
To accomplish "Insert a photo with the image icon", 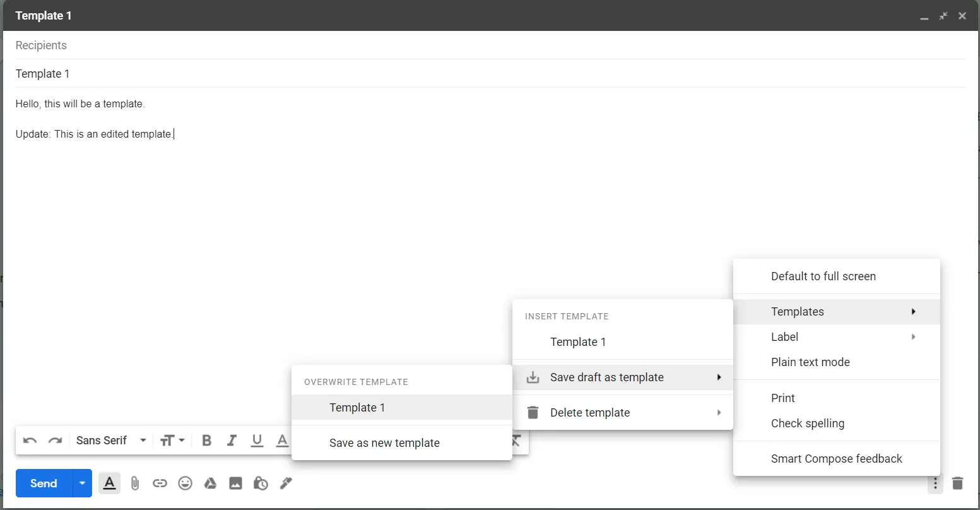I will (235, 483).
